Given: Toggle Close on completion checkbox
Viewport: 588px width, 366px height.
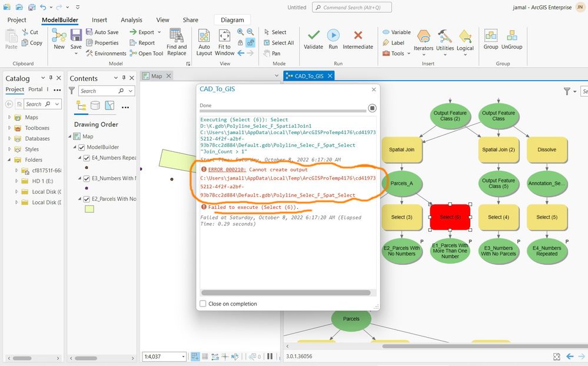Looking at the screenshot, I should [x=203, y=304].
